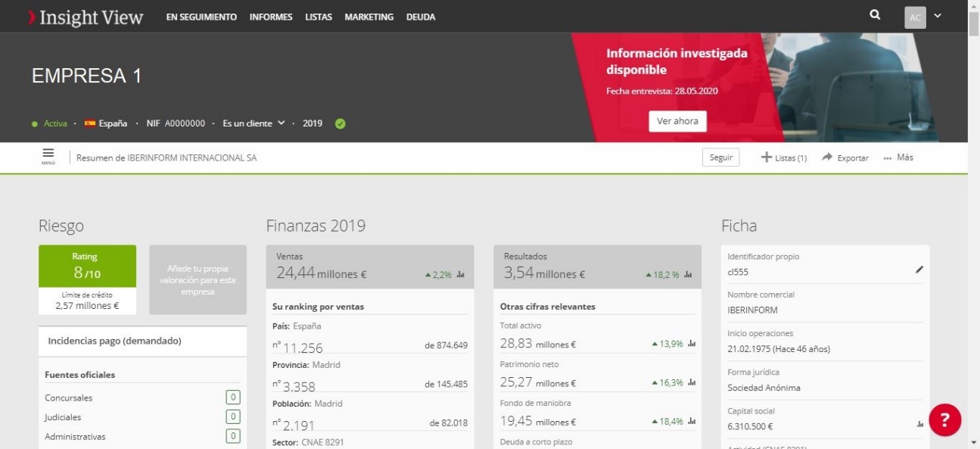Click the 'EMPRESA 1' company title
The height and width of the screenshot is (449, 980).
tap(87, 76)
